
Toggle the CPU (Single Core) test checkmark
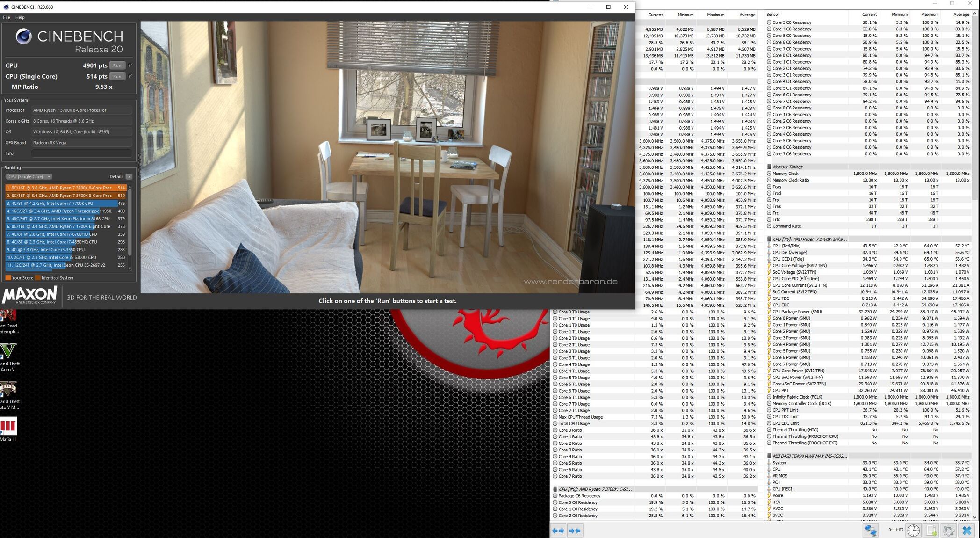[130, 76]
